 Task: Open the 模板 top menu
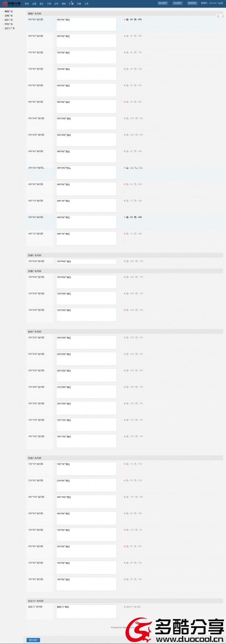tap(64, 4)
